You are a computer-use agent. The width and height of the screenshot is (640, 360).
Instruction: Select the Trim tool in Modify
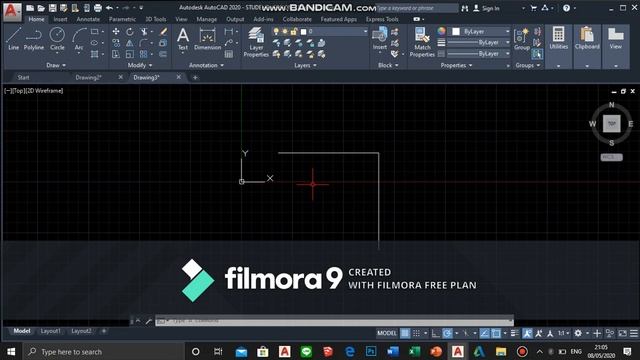pyautogui.click(x=144, y=31)
